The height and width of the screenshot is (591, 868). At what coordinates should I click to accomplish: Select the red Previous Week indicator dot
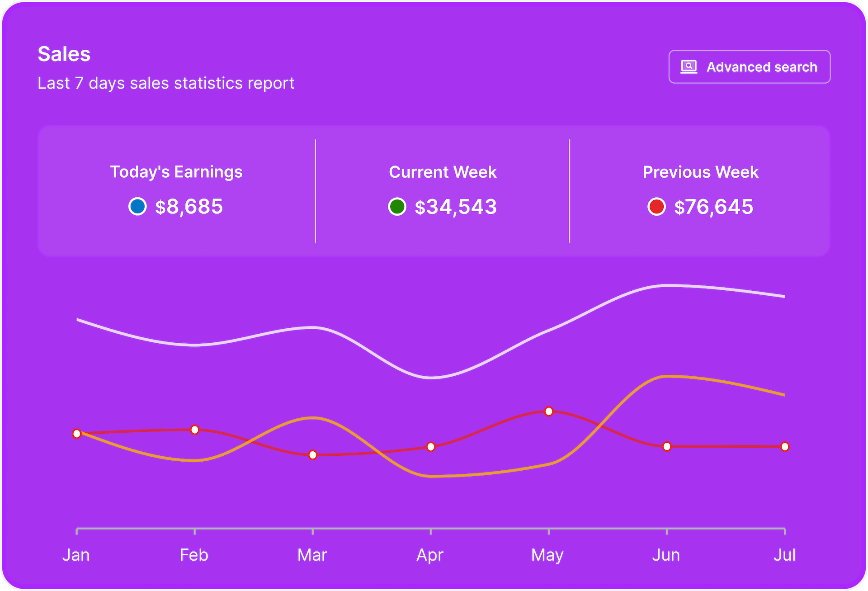coord(656,207)
